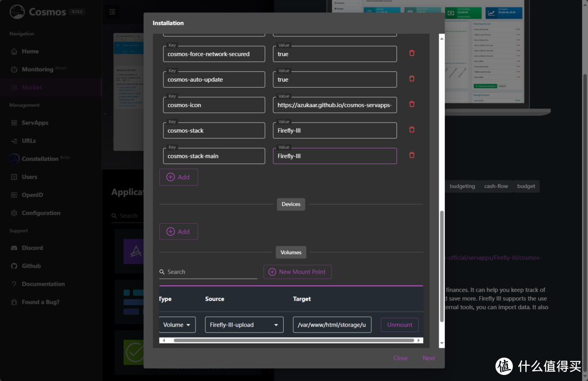Viewport: 588px width, 381px height.
Task: Click the Firefly III dashboard screenshot thumbnail
Action: tap(484, 52)
